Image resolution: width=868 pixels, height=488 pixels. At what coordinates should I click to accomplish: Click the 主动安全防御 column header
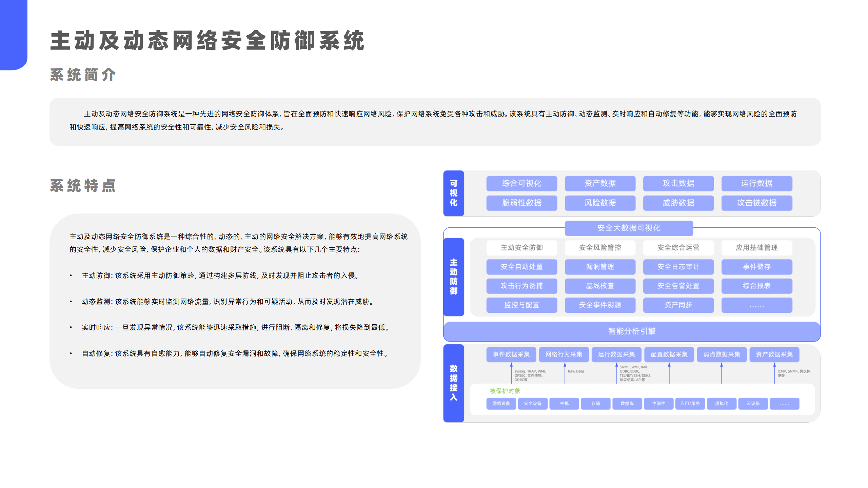[522, 248]
